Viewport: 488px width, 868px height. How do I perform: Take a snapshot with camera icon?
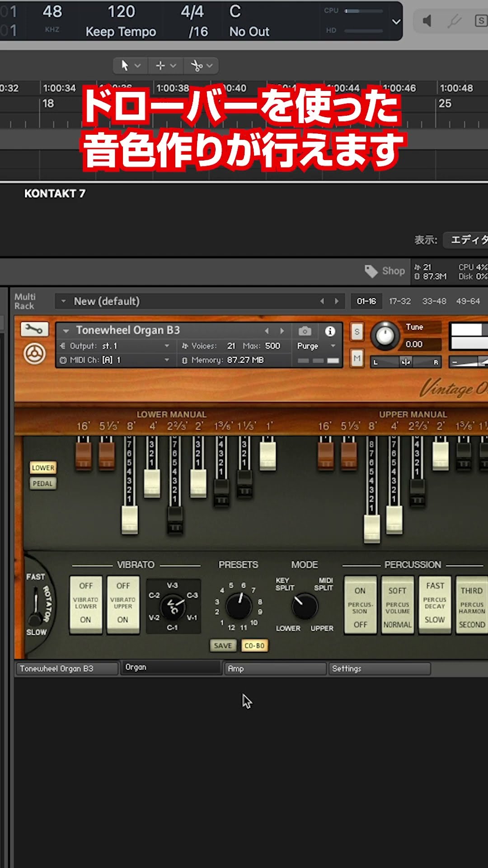pyautogui.click(x=305, y=331)
